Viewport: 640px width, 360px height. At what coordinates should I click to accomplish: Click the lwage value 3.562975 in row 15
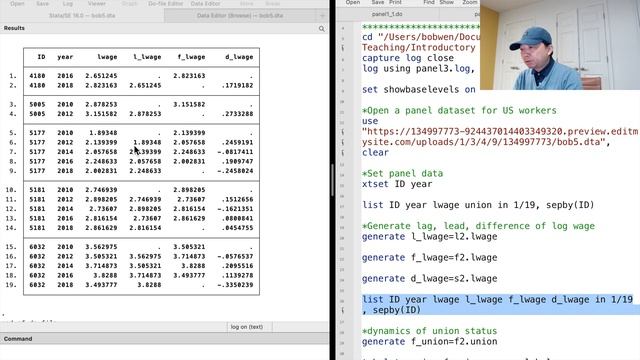click(101, 247)
